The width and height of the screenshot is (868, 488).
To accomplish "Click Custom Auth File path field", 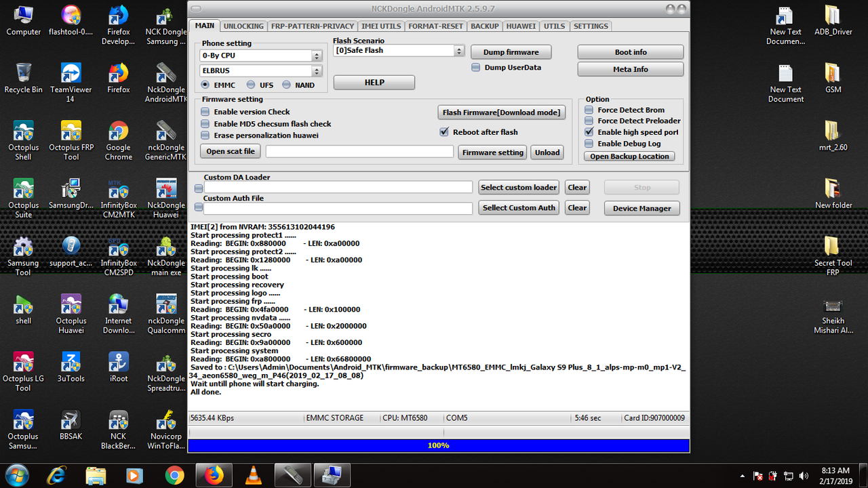I will [x=338, y=208].
